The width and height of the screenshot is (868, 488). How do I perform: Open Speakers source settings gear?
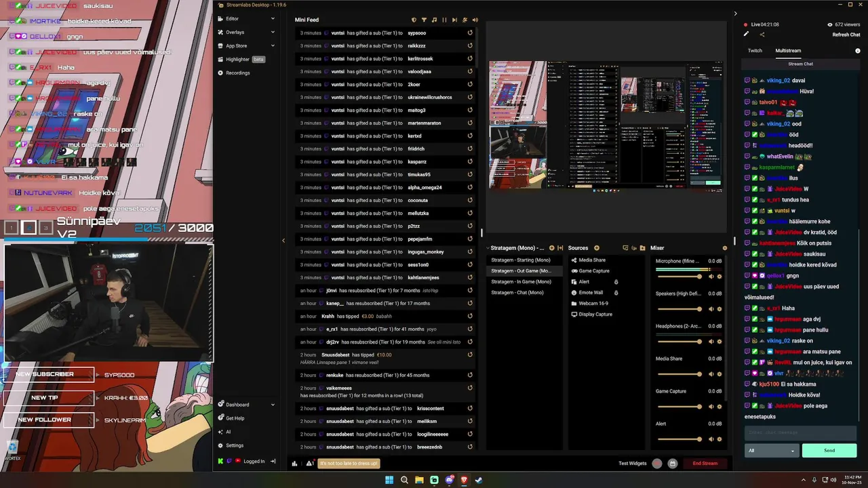[x=719, y=309]
